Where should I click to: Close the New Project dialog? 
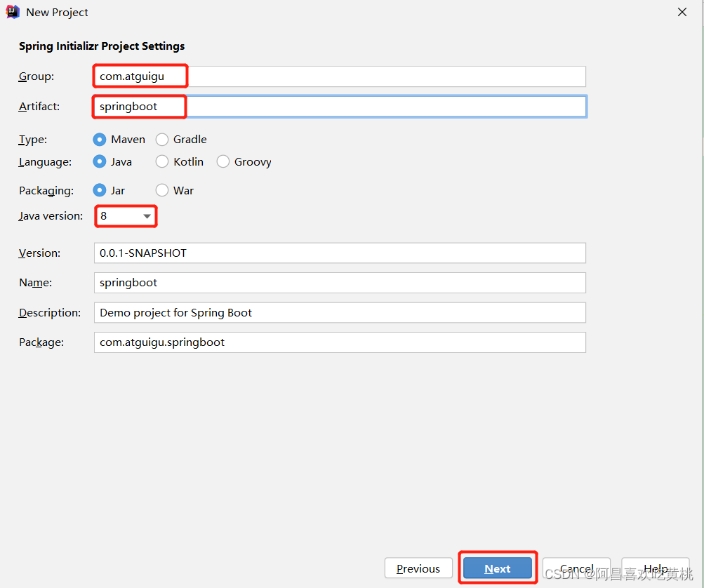point(682,12)
